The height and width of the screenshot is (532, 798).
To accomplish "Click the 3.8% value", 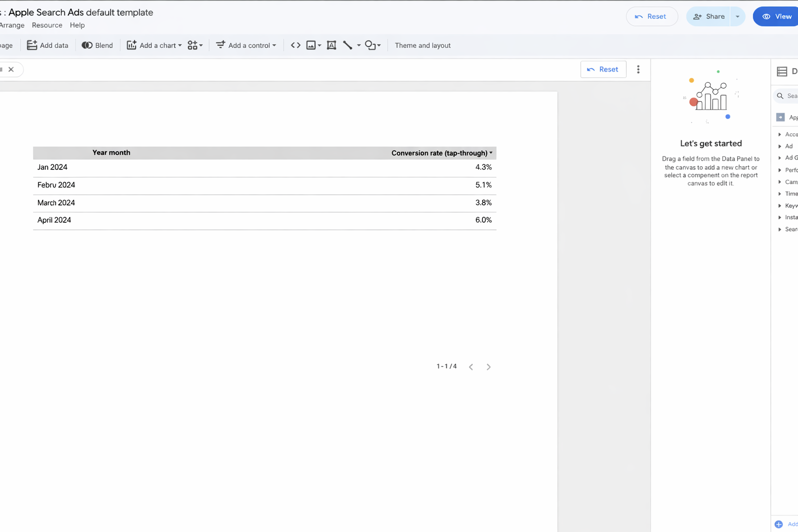I will pos(483,203).
